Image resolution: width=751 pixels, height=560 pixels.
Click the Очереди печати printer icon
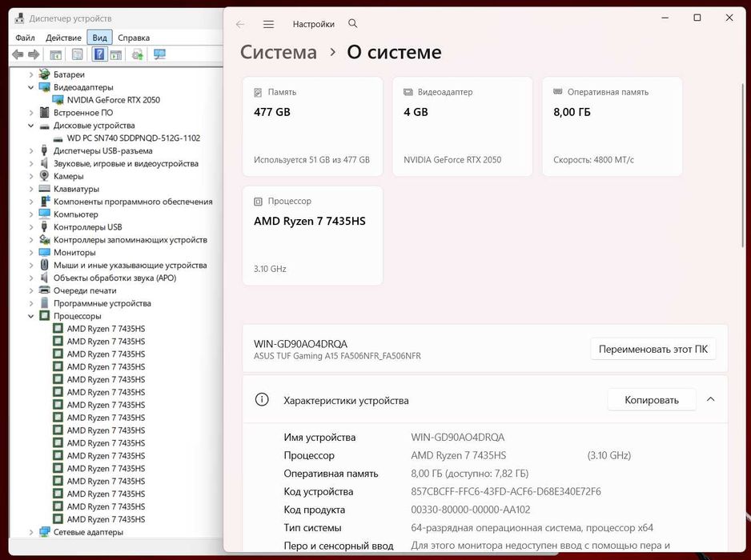[x=45, y=290]
